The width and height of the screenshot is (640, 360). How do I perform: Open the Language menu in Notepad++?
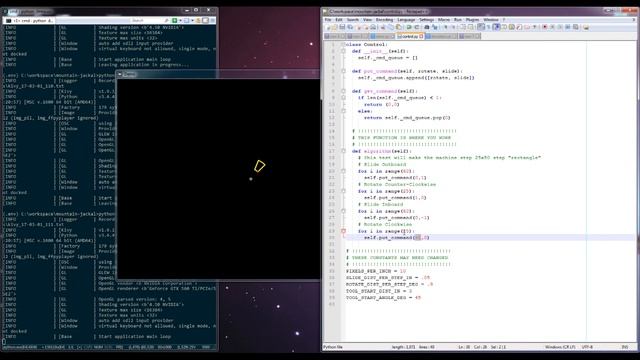pos(406,20)
